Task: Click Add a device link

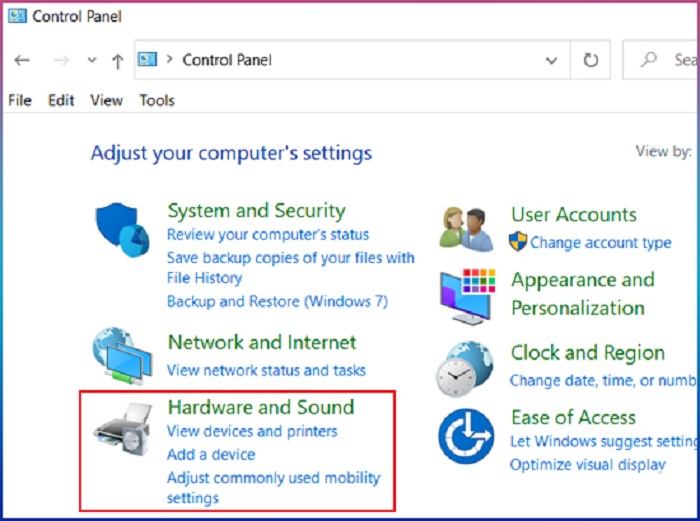Action: [x=211, y=454]
